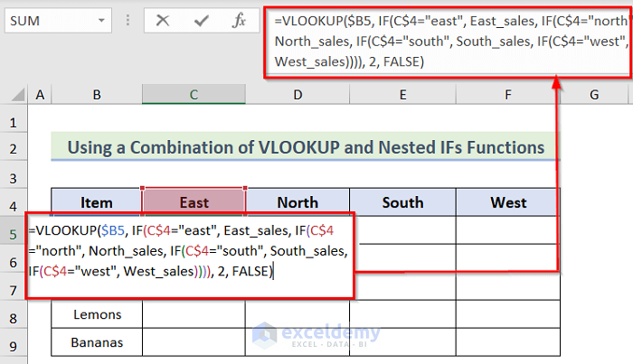The height and width of the screenshot is (364, 633).
Task: Select row 2 header
Action: click(14, 147)
